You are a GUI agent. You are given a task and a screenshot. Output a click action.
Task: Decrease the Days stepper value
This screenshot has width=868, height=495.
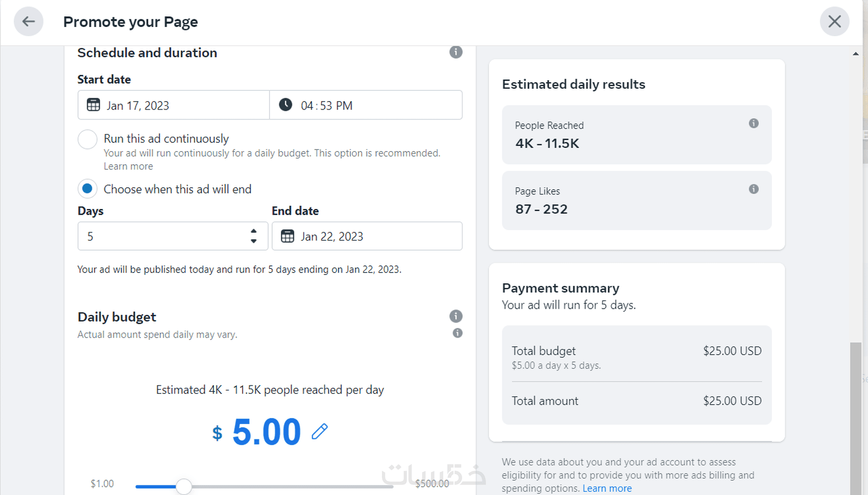[x=254, y=241]
